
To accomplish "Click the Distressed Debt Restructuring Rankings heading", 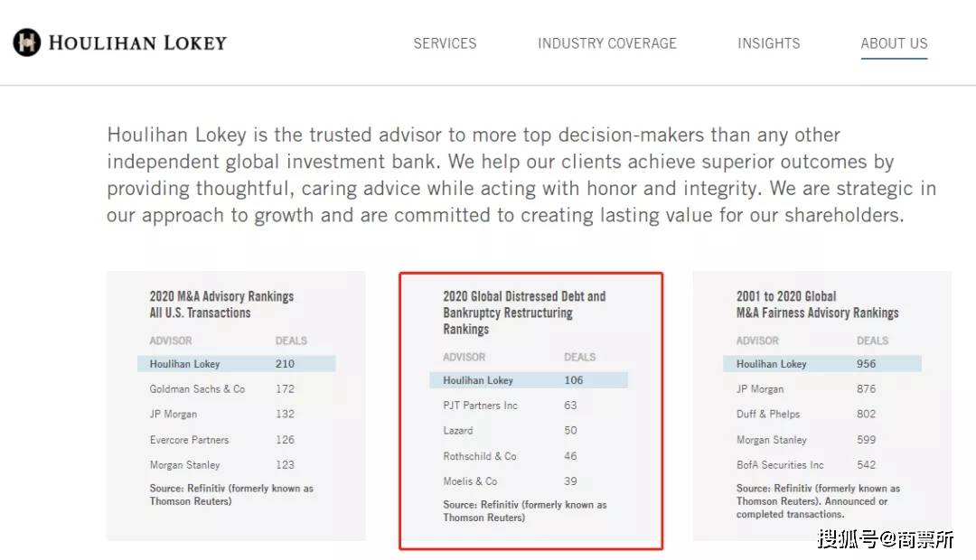I will click(524, 313).
